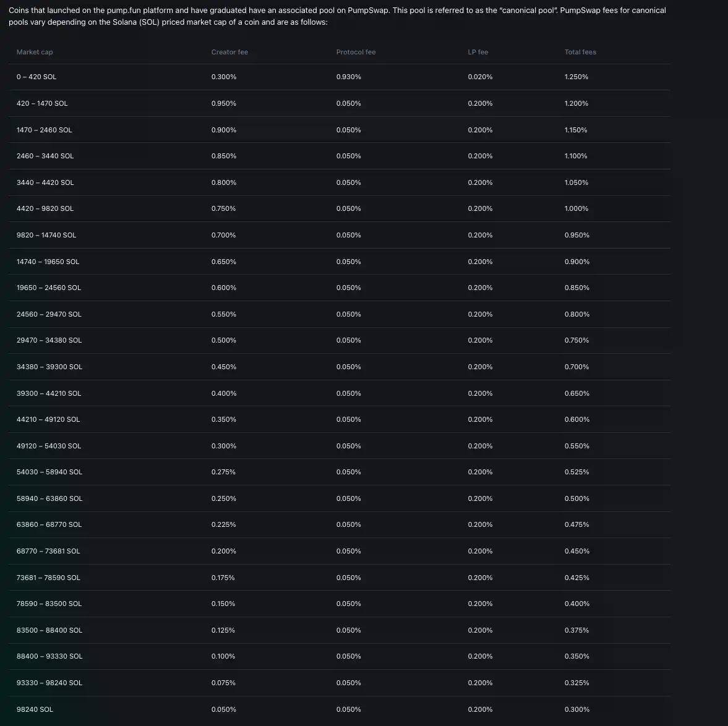The image size is (728, 726).
Task: Click the 0.020% LP fee value
Action: coord(480,77)
